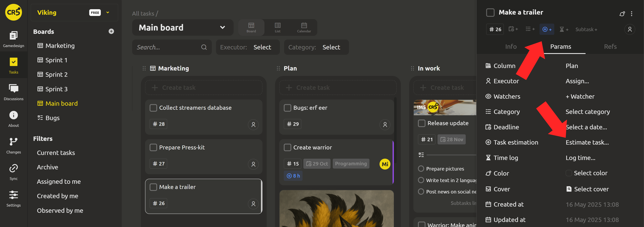Open Select category parameter
Screen dimensions: 644x227
click(587, 112)
